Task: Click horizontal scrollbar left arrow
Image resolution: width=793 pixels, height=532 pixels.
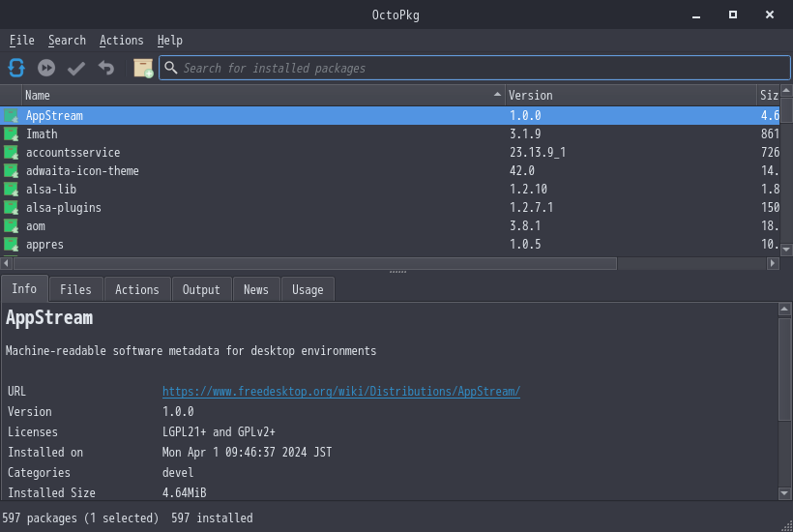Action: (6, 263)
